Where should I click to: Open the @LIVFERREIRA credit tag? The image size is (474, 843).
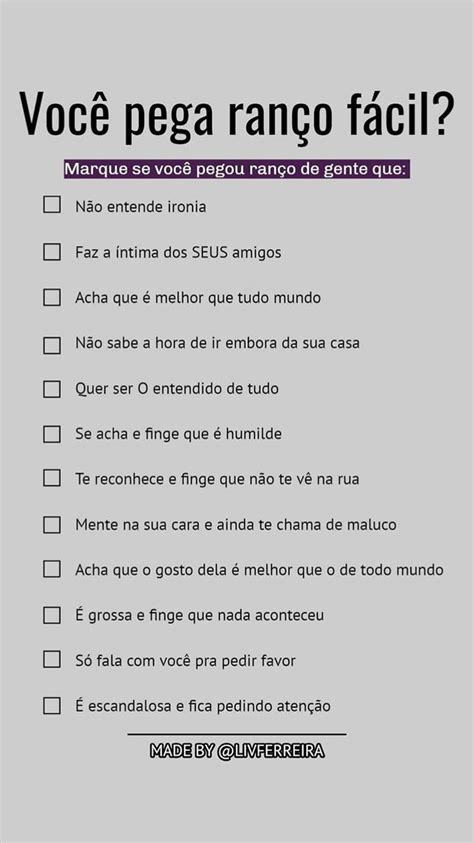pos(237,751)
